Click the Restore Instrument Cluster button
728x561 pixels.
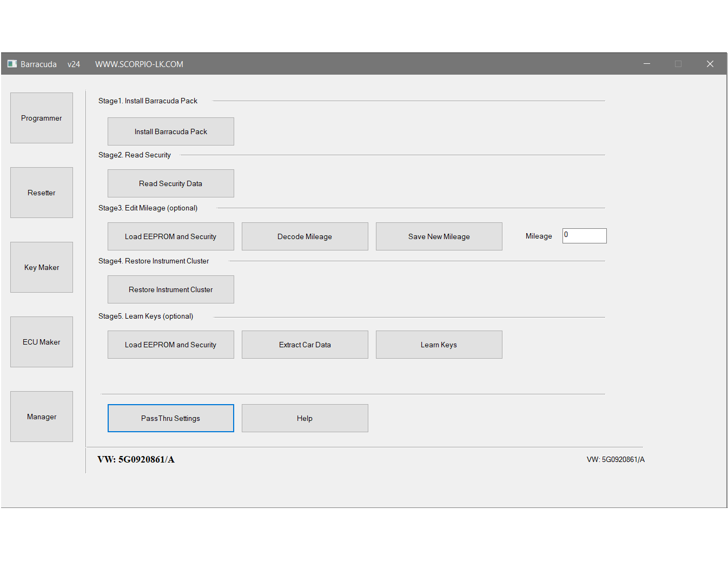171,289
